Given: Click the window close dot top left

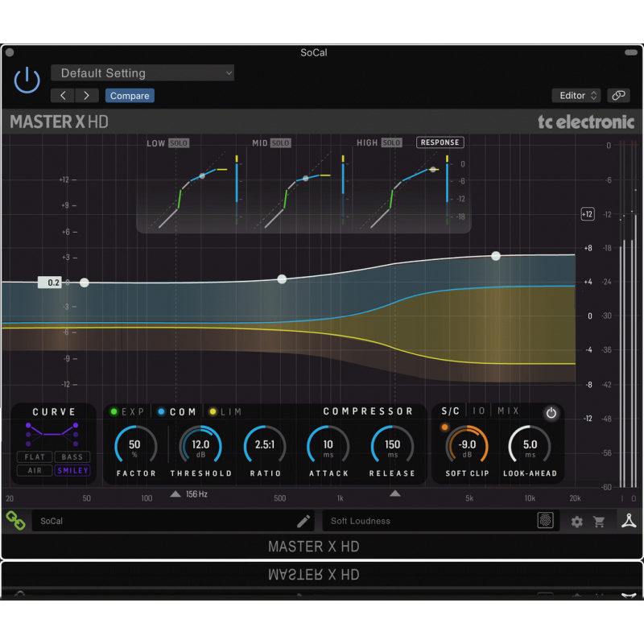Looking at the screenshot, I should (x=10, y=52).
